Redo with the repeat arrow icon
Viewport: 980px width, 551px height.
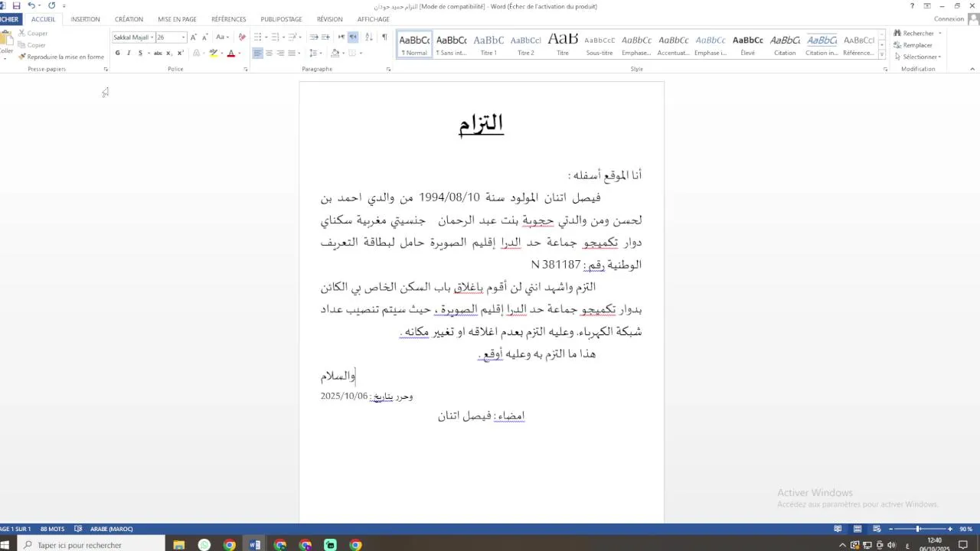51,5
